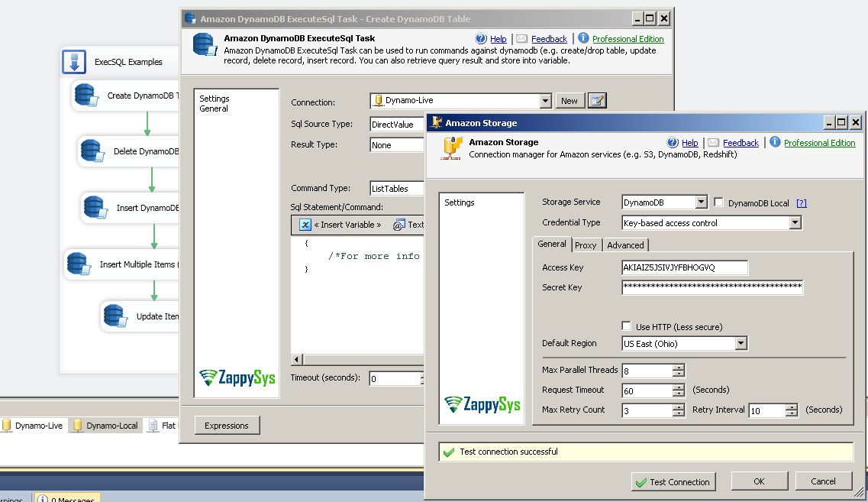Screen dimensions: 868x502
Task: Click Feedback envelope icon in ExecuteSql Task window
Action: (521, 39)
